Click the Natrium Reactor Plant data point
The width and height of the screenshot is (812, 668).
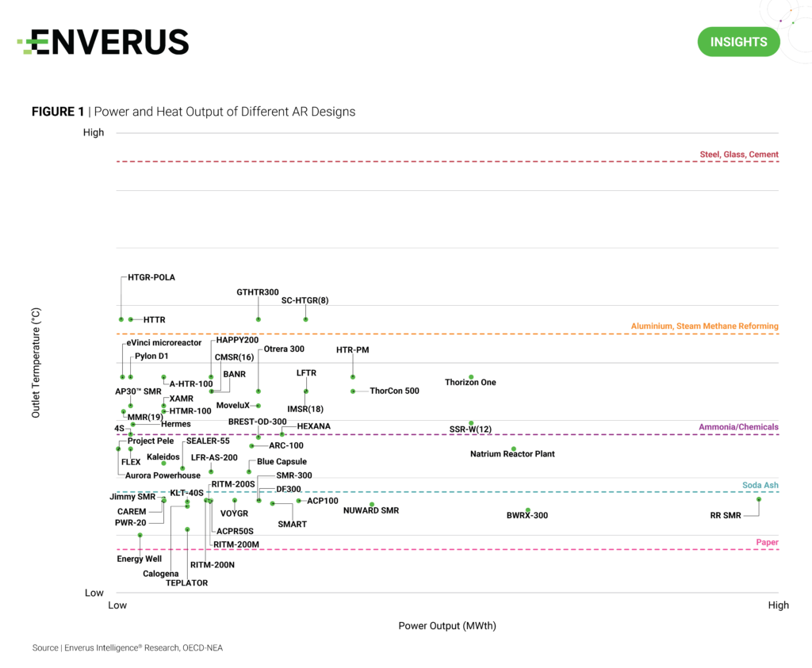513,449
